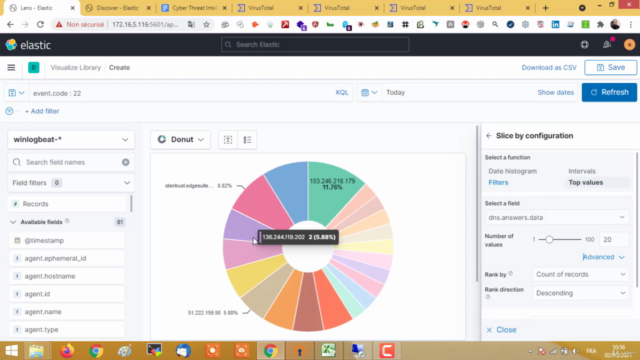The width and height of the screenshot is (640, 360).
Task: Go back in browser history
Action: [x=10, y=24]
